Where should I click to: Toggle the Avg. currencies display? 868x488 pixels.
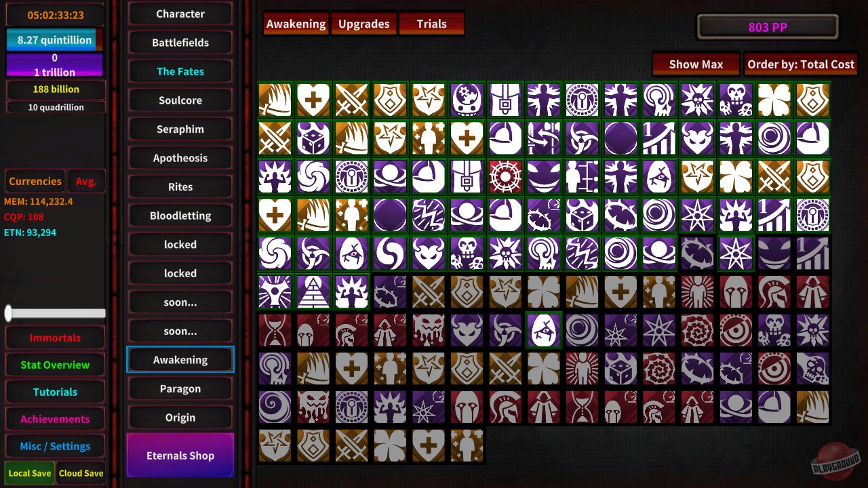point(86,181)
